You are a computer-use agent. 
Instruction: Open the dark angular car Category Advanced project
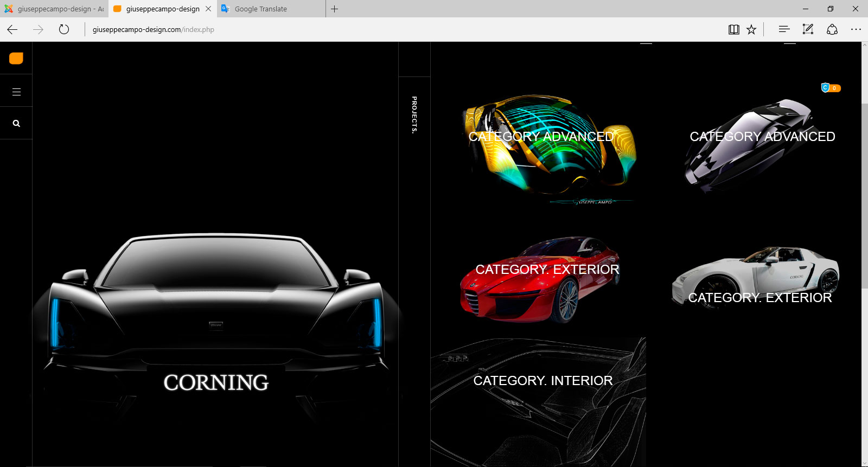[x=759, y=145]
